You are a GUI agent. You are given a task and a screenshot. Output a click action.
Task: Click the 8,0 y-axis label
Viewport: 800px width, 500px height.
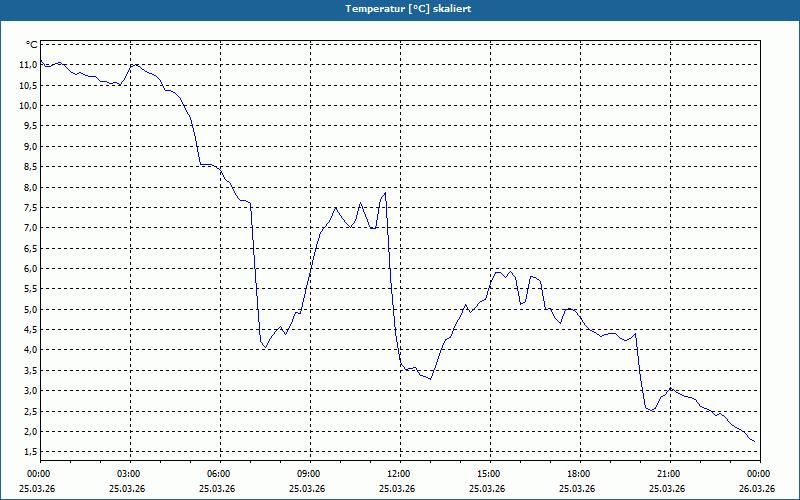pyautogui.click(x=31, y=187)
